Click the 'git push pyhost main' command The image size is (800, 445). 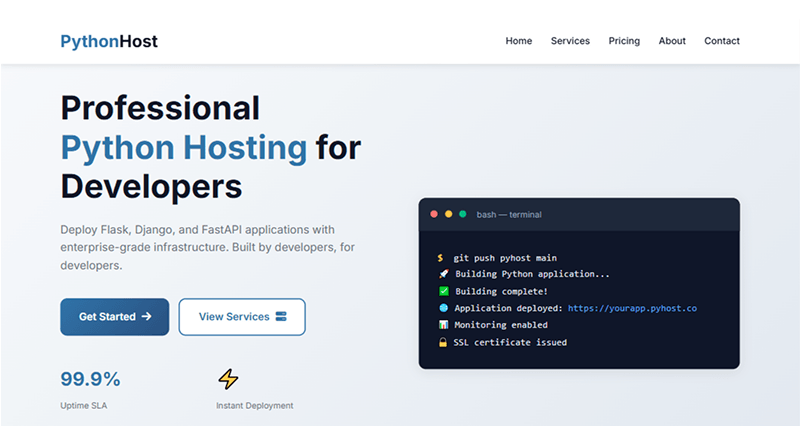[505, 258]
